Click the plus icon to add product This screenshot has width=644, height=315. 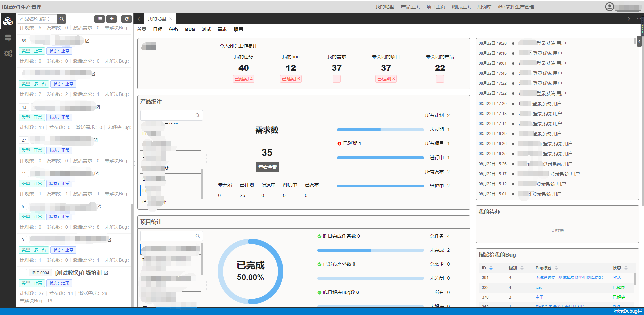coord(112,19)
